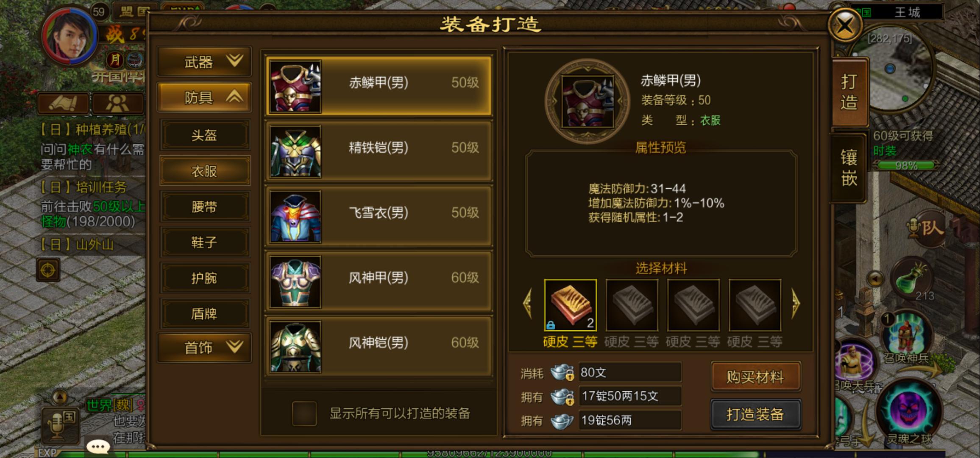The width and height of the screenshot is (980, 458).
Task: Select the 飞雪衣(男) armor entry
Action: [378, 217]
